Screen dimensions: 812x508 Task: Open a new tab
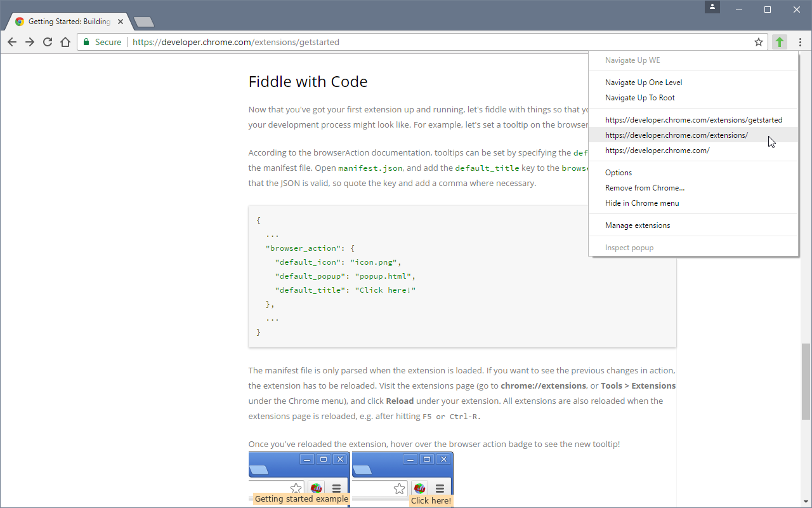144,22
